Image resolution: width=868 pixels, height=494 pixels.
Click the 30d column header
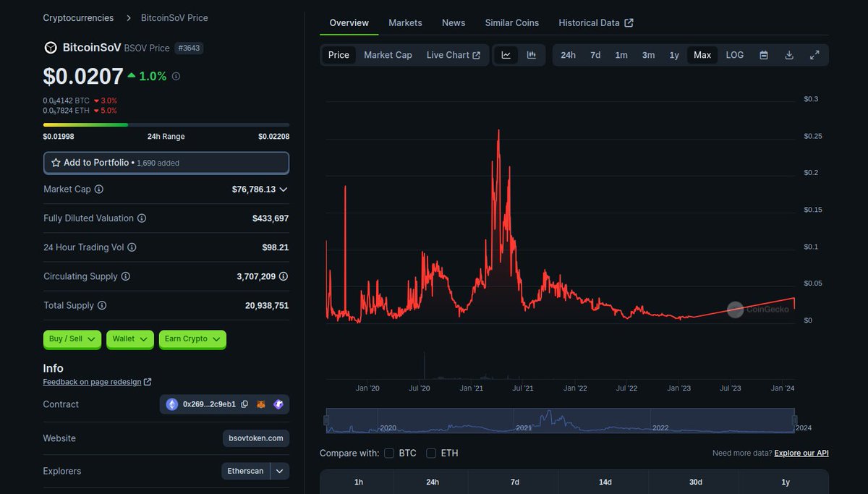695,482
